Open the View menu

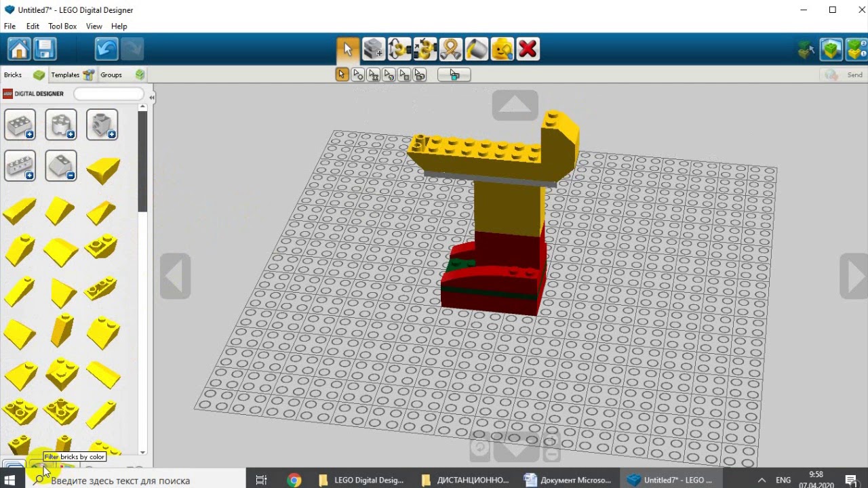[x=94, y=26]
